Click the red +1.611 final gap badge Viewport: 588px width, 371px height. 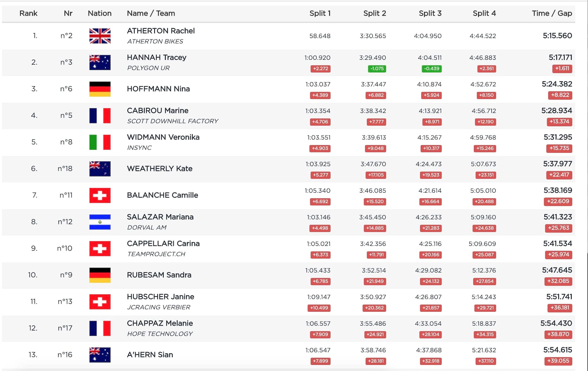[562, 69]
